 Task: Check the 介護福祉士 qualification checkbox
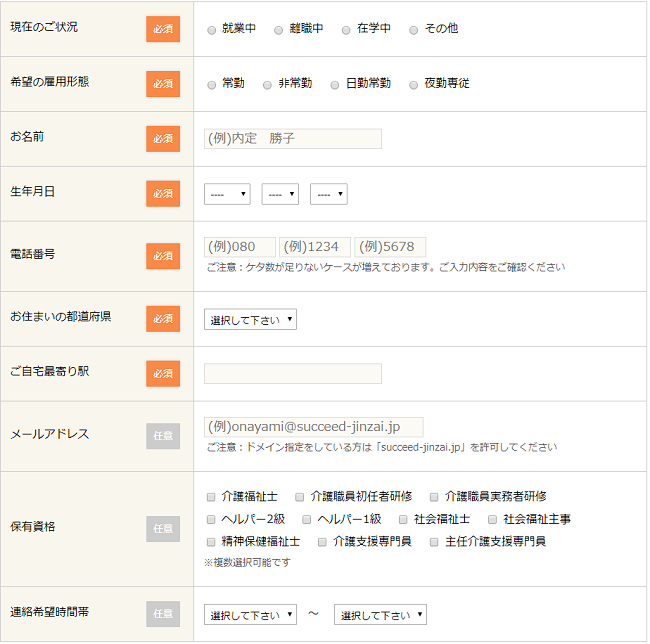211,497
